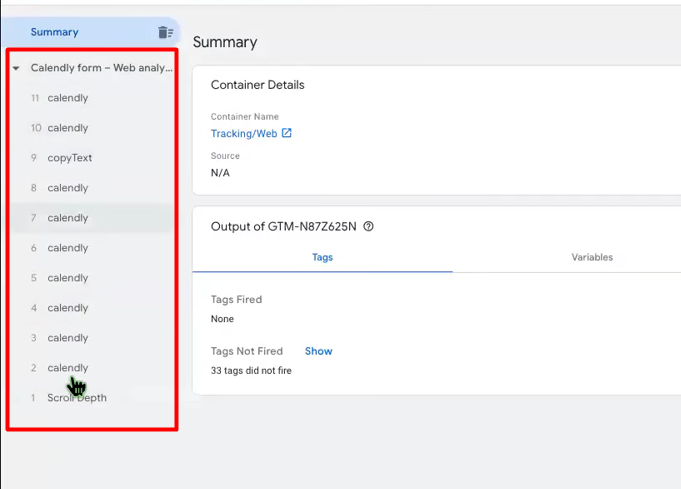Select event 6 calendly
Screen dimensions: 681x489
coord(67,248)
